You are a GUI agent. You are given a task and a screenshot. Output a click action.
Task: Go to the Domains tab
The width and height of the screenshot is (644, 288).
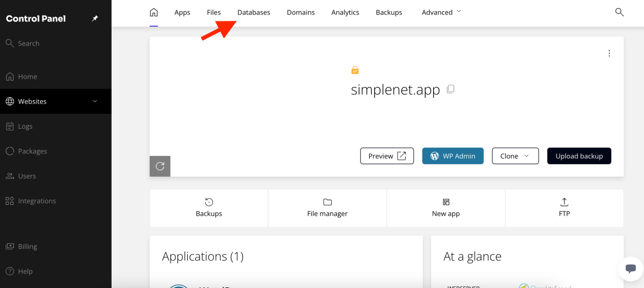301,12
